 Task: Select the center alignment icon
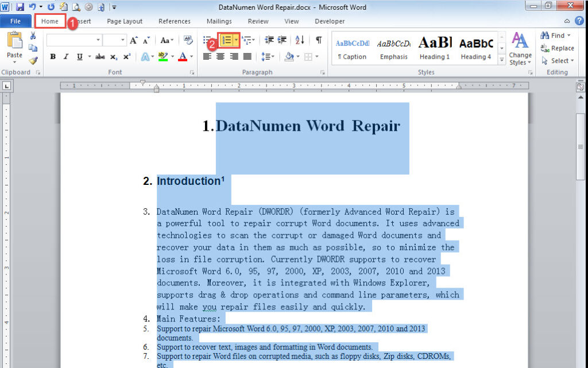(x=221, y=56)
